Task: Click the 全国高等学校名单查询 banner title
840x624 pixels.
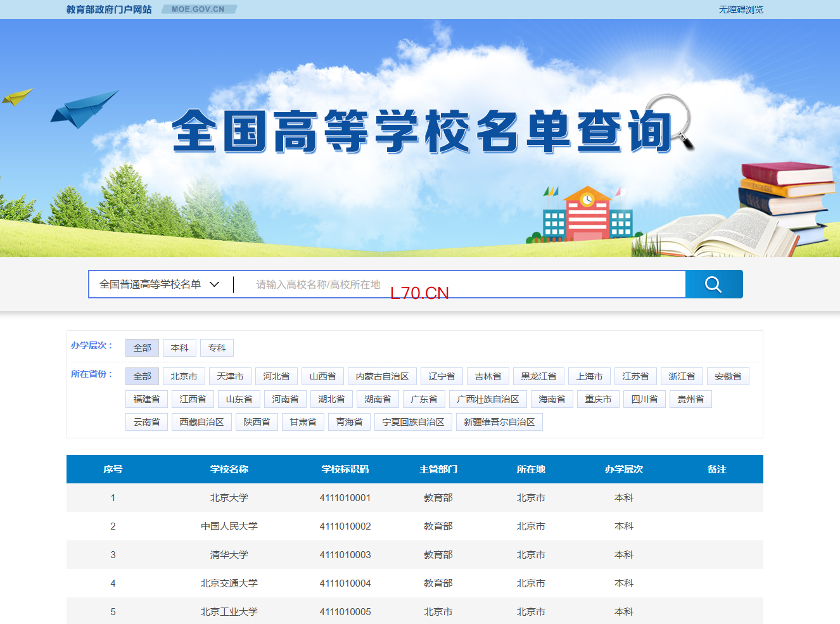Action: 422,131
